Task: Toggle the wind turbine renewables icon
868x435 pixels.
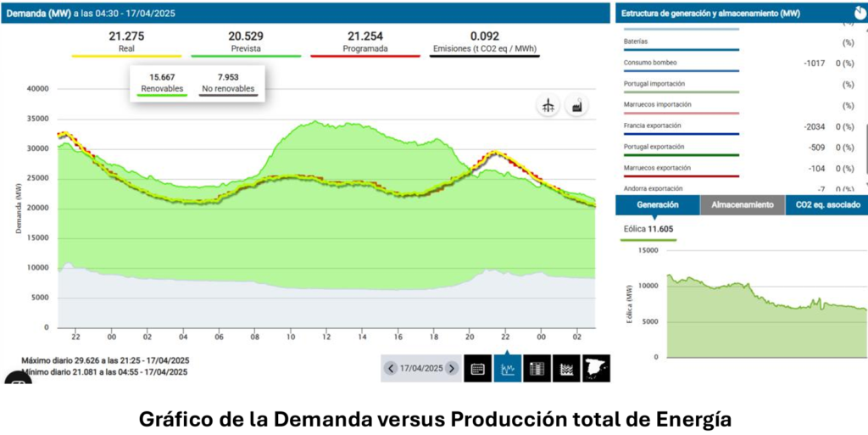Action: tap(548, 105)
